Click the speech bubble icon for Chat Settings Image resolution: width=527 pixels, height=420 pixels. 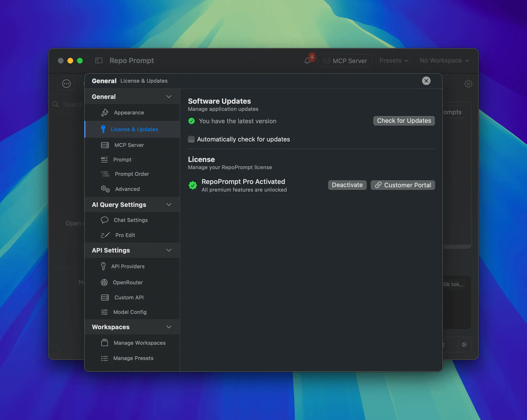pyautogui.click(x=105, y=220)
